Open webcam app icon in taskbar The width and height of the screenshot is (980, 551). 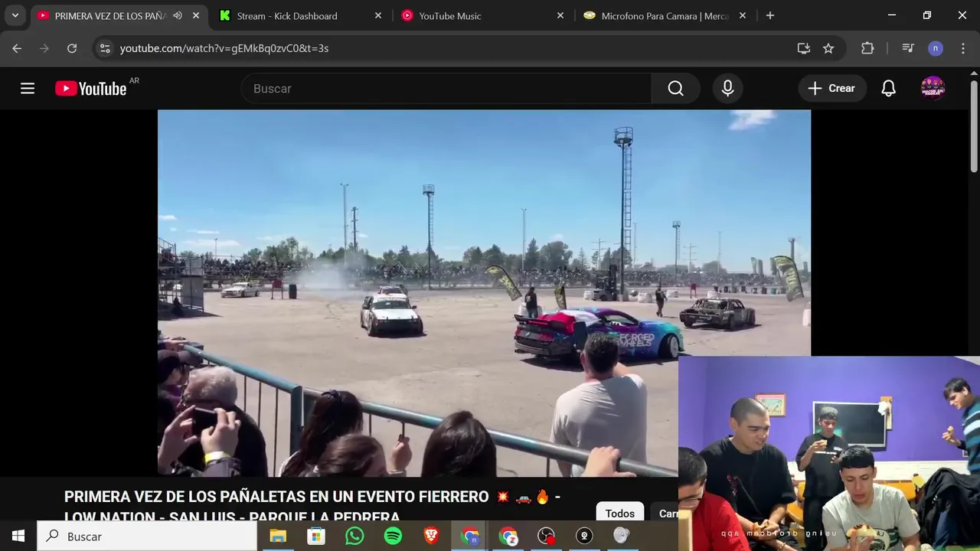point(584,536)
